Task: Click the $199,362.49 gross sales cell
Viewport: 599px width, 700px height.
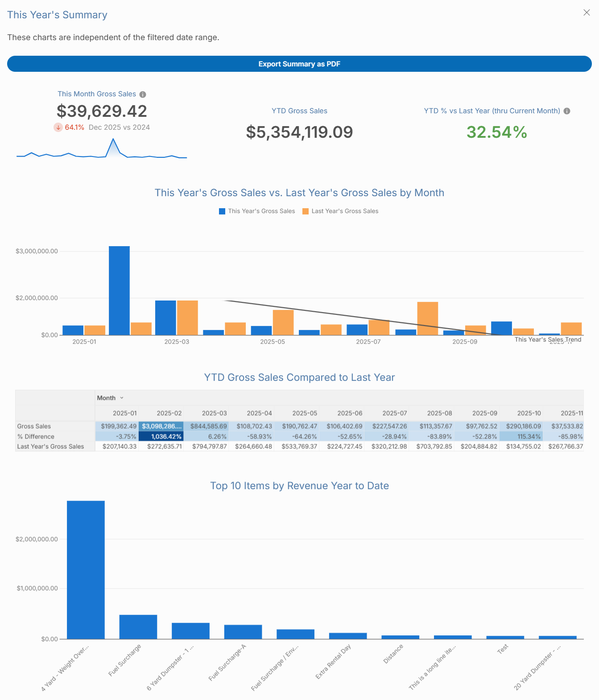Action: click(x=117, y=426)
